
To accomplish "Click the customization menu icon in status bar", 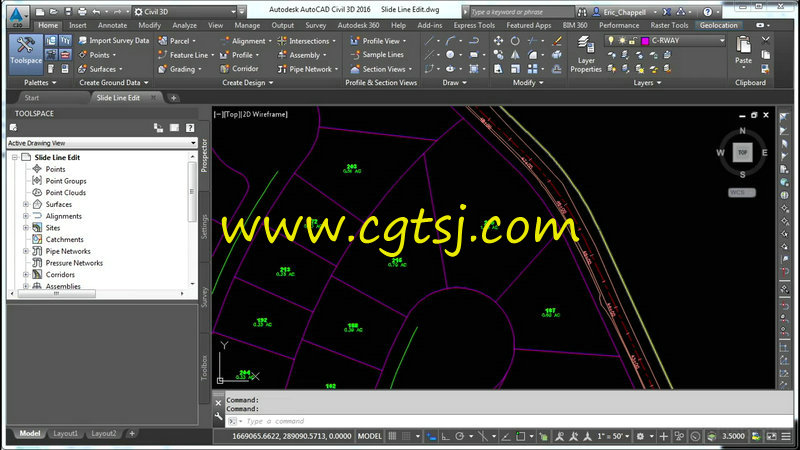I will coord(786,436).
